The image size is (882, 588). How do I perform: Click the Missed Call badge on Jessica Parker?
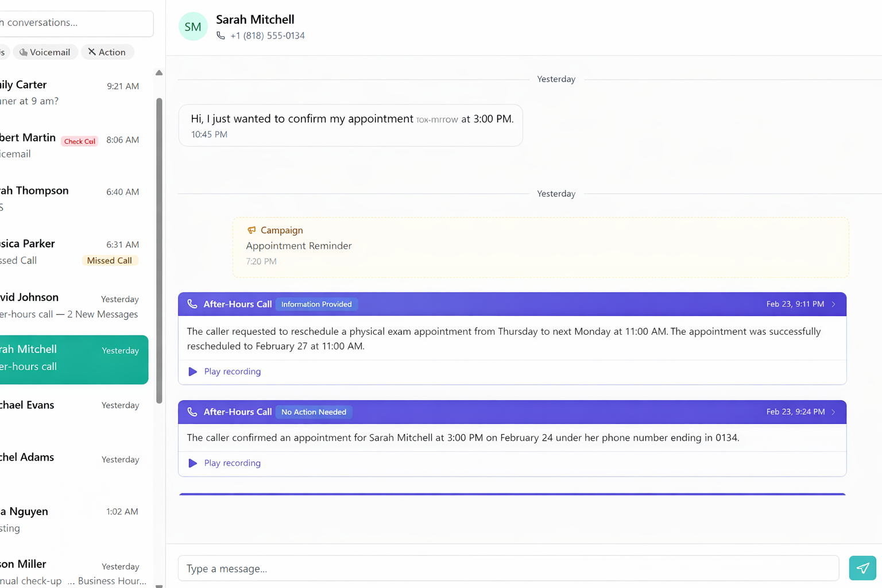[110, 260]
